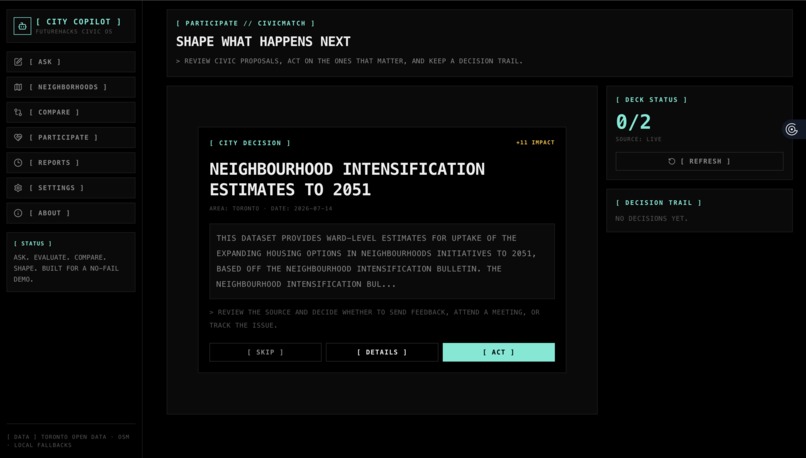
Task: Click the City Copilot robot logo icon
Action: click(22, 26)
